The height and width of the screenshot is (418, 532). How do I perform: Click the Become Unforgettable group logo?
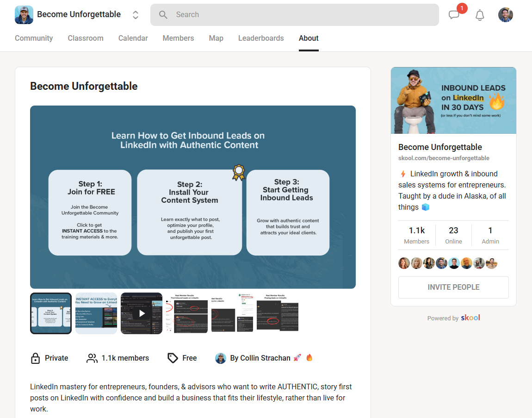[24, 15]
